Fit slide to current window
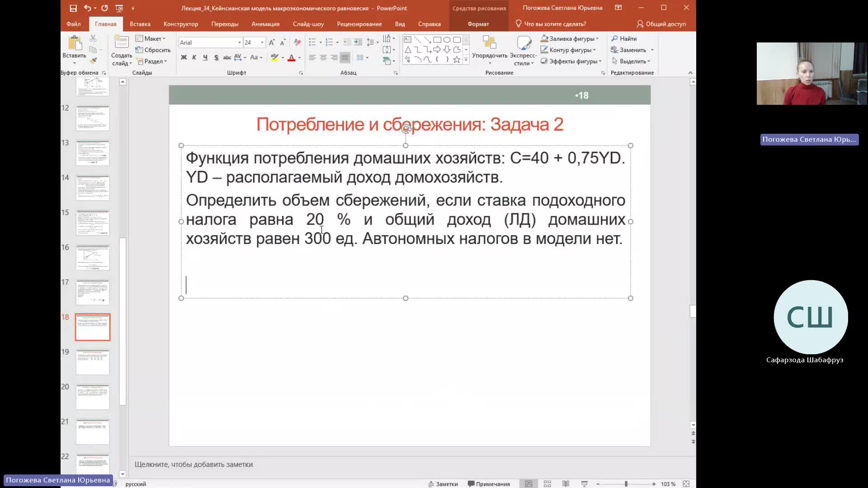 [x=686, y=484]
